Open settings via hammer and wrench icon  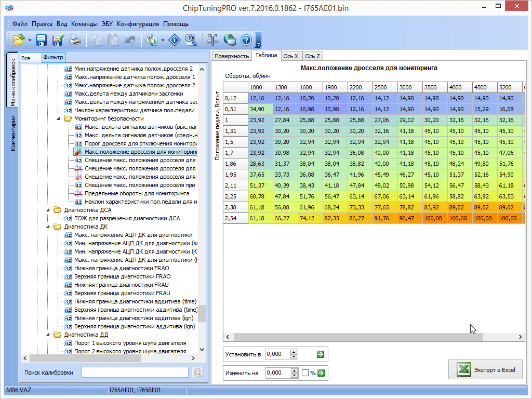(x=213, y=40)
